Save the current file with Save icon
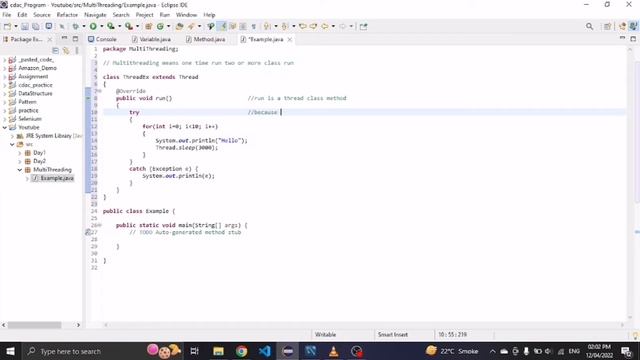The width and height of the screenshot is (640, 360). coord(25,27)
